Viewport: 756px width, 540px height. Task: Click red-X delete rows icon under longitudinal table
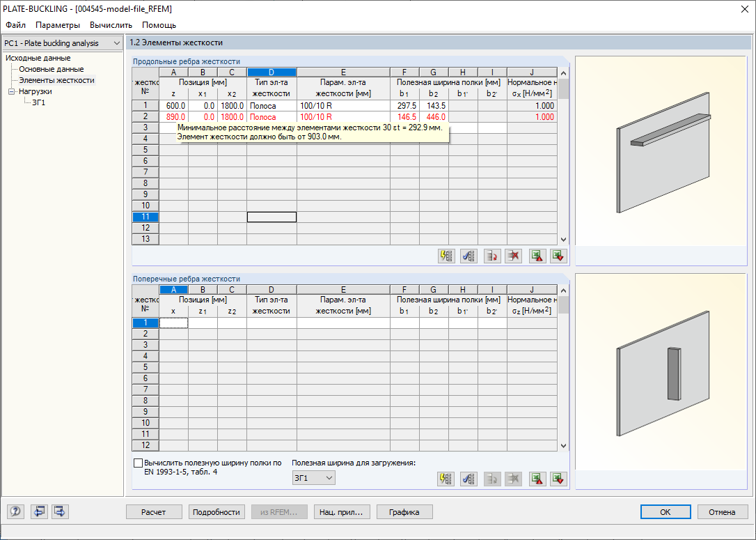point(514,256)
